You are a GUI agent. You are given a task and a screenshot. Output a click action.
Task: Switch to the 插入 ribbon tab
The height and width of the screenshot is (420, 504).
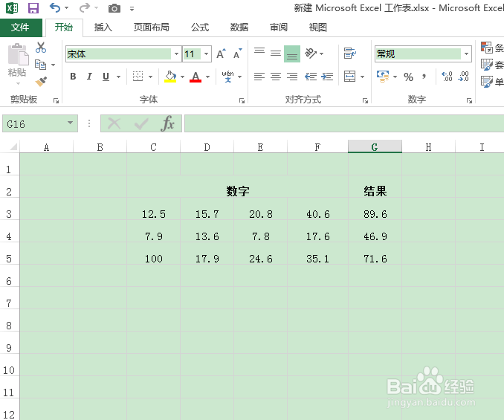tap(103, 28)
